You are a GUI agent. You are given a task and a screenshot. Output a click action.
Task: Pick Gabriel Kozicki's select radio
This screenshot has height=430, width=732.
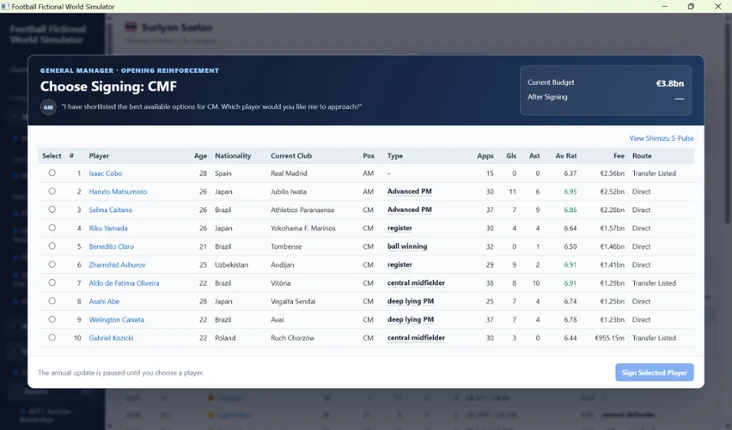(52, 338)
